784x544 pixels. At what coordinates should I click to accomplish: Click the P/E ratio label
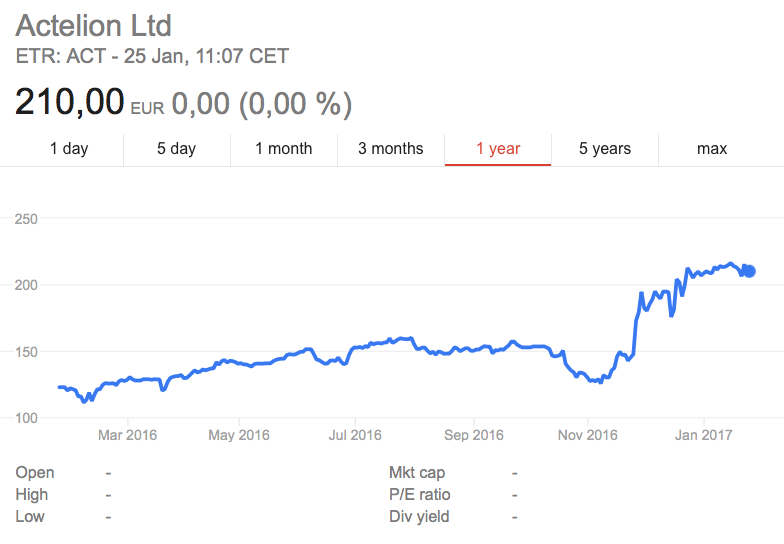(420, 494)
